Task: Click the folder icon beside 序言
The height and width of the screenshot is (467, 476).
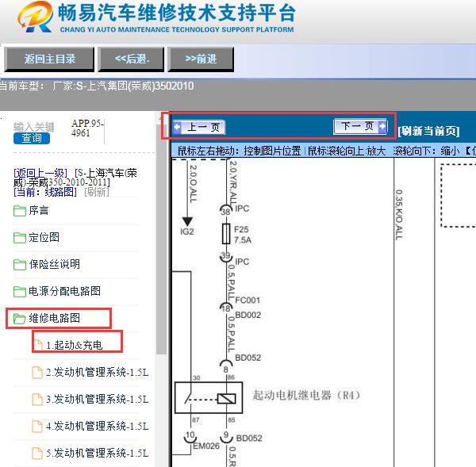Action: [19, 211]
